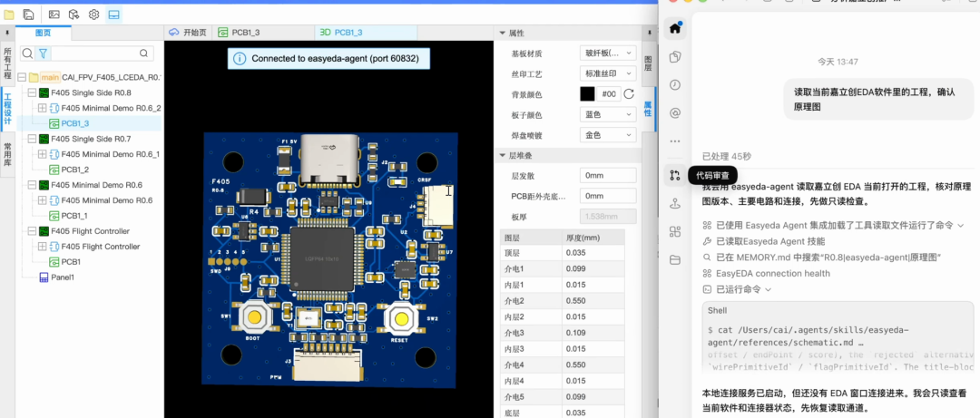Click the folder icon at bottom of agent sidebar
Viewport: 980px width, 418px height.
coord(674,260)
